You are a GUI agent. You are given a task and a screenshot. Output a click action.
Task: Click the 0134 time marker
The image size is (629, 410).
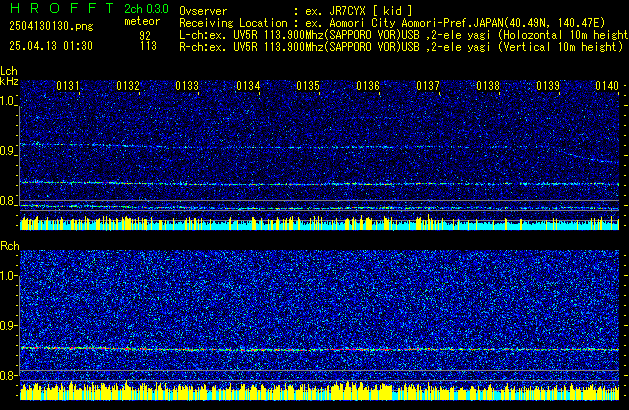tap(248, 86)
